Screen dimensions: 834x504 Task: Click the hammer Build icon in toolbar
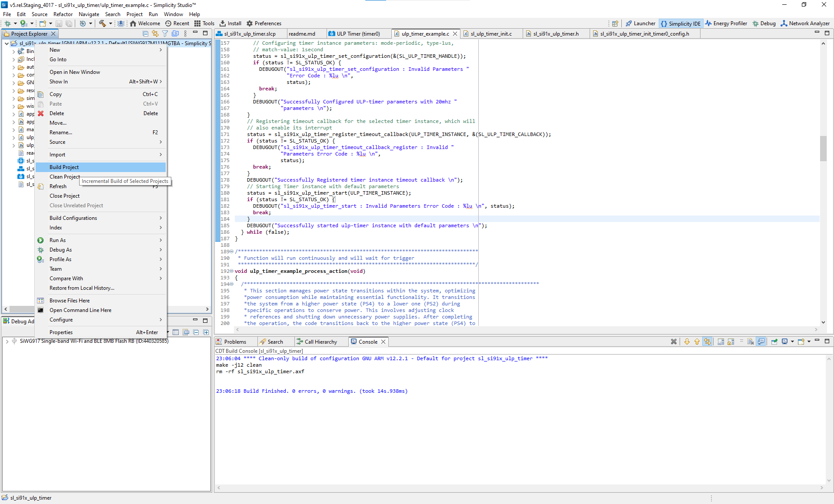(x=102, y=23)
